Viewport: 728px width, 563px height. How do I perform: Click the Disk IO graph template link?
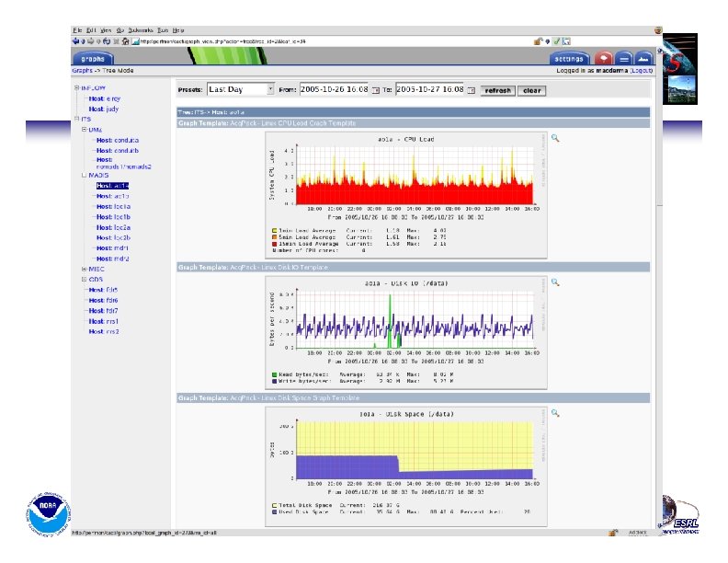(x=279, y=267)
